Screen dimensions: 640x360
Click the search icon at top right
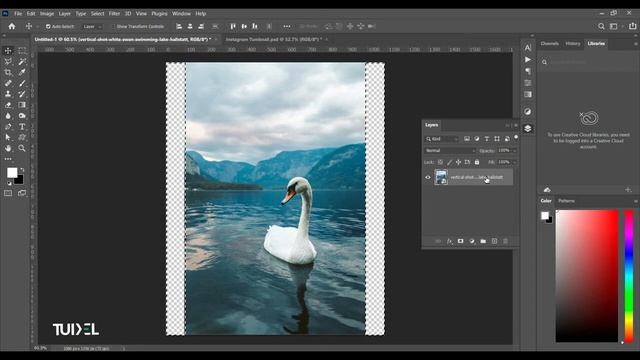pos(601,27)
